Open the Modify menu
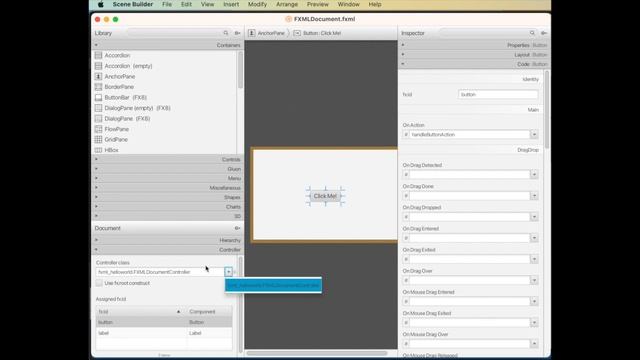 [x=257, y=4]
